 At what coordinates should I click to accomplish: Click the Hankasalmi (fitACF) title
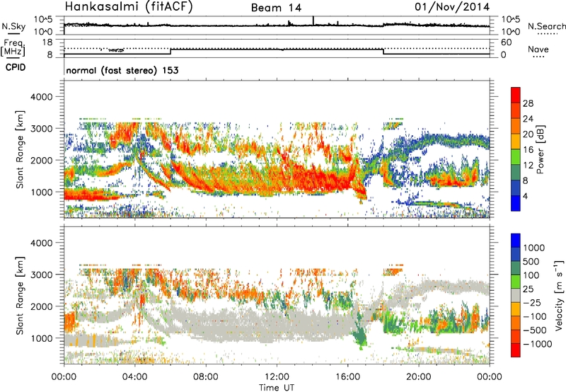click(129, 6)
